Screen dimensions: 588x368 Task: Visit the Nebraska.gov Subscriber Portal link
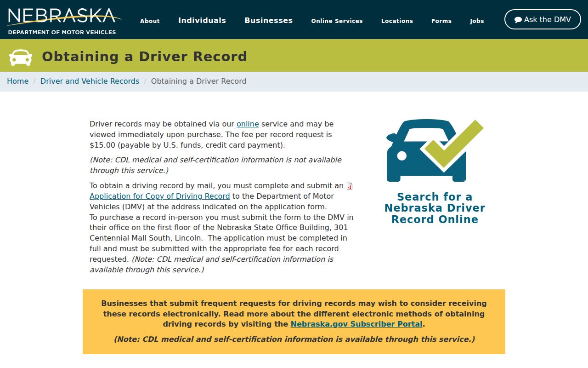[356, 324]
